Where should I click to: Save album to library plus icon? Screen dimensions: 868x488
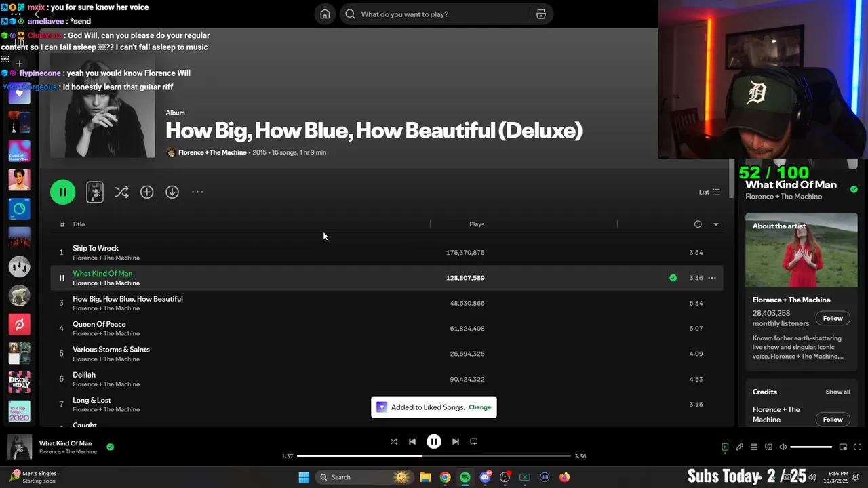pos(146,192)
